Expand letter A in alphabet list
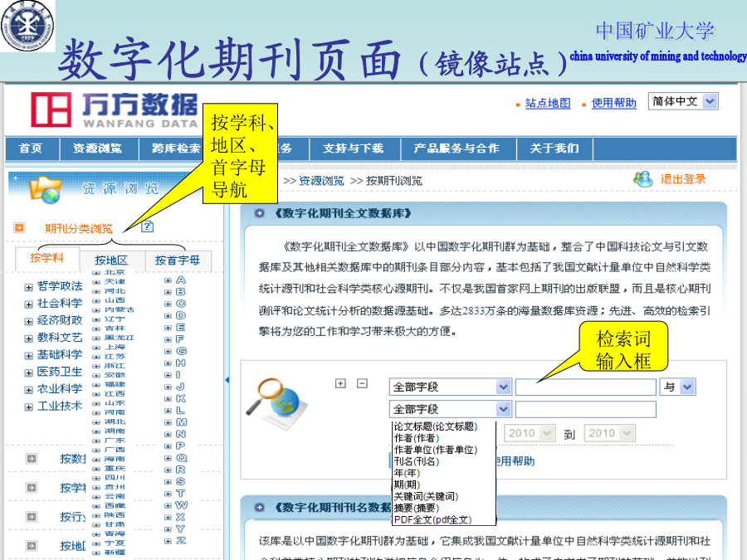Screen dimensions: 747x560 coord(168,280)
